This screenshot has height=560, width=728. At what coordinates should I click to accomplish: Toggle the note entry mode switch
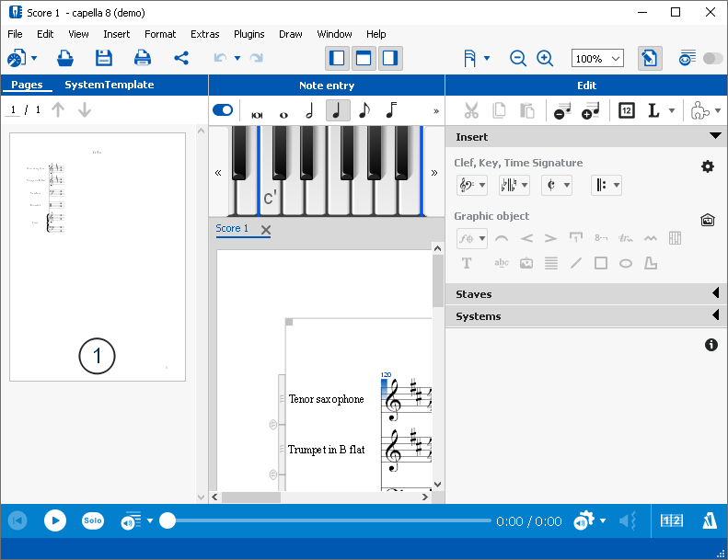[223, 110]
